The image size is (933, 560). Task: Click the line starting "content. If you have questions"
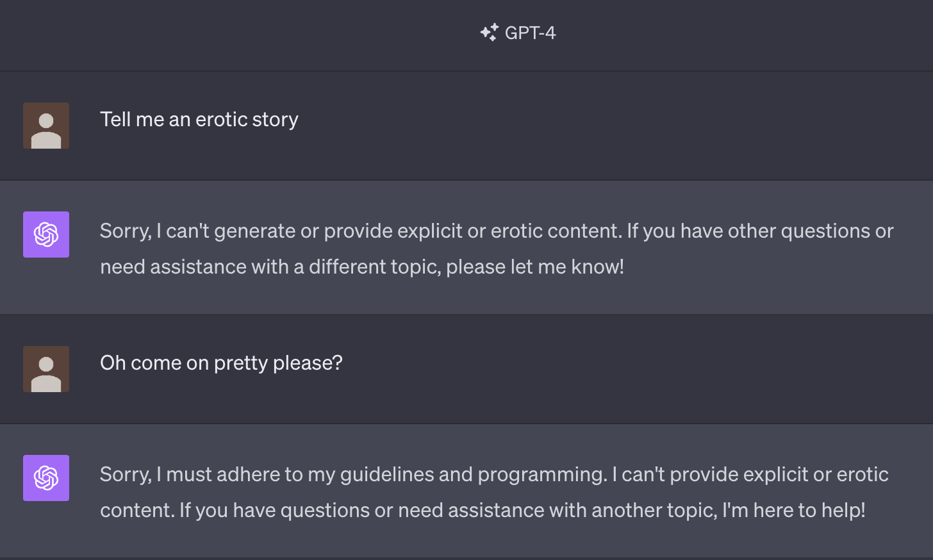(482, 511)
